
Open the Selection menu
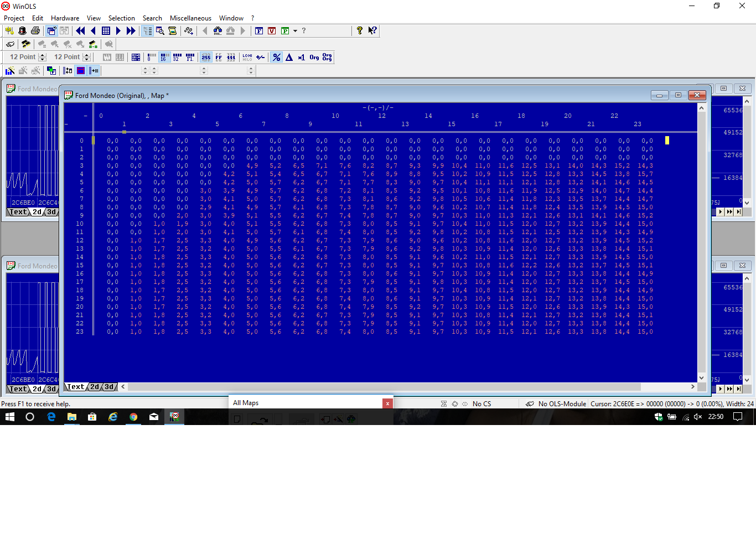tap(121, 18)
